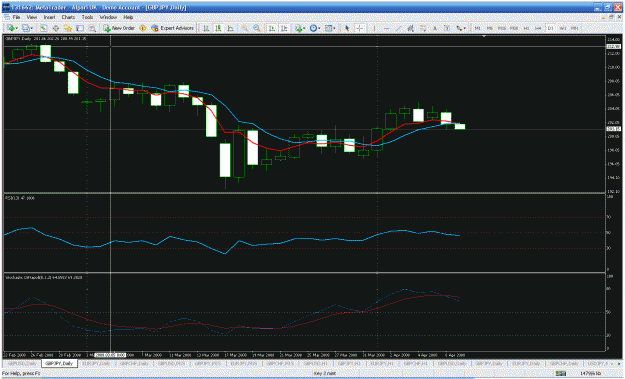The width and height of the screenshot is (625, 379).
Task: Select the H4 timeframe button
Action: 538,28
